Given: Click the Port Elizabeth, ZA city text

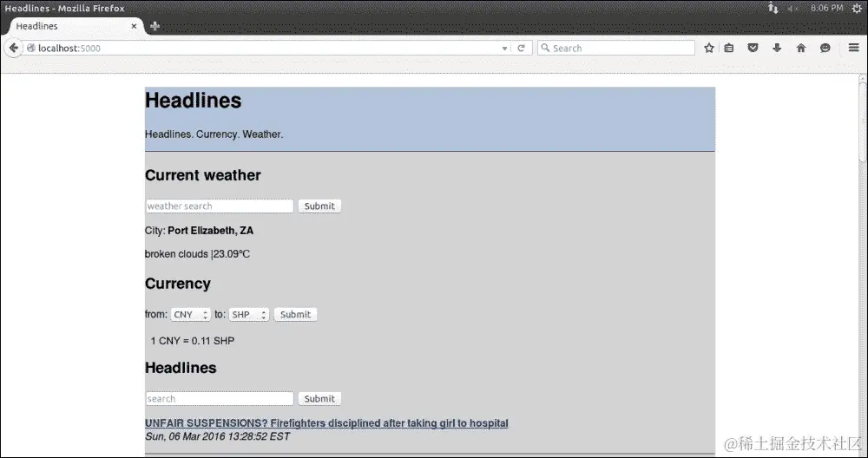Looking at the screenshot, I should click(210, 231).
